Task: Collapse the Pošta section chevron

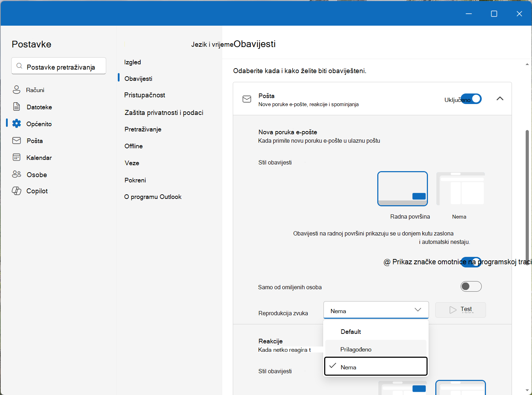Action: tap(500, 99)
